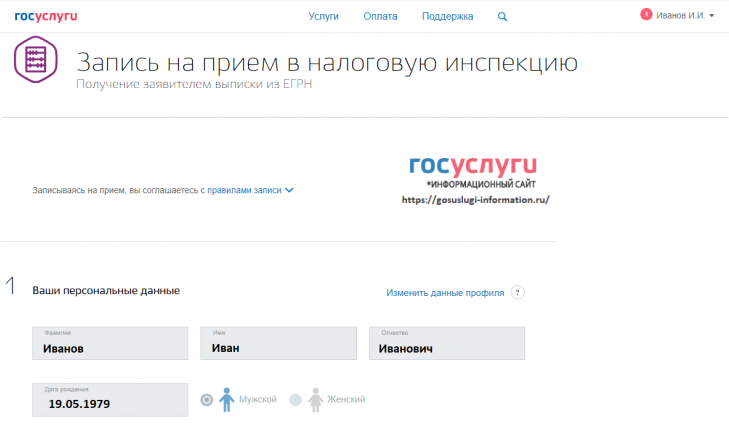Viewport: 729px width, 427px height.
Task: Click the Женский label text
Action: (x=346, y=399)
